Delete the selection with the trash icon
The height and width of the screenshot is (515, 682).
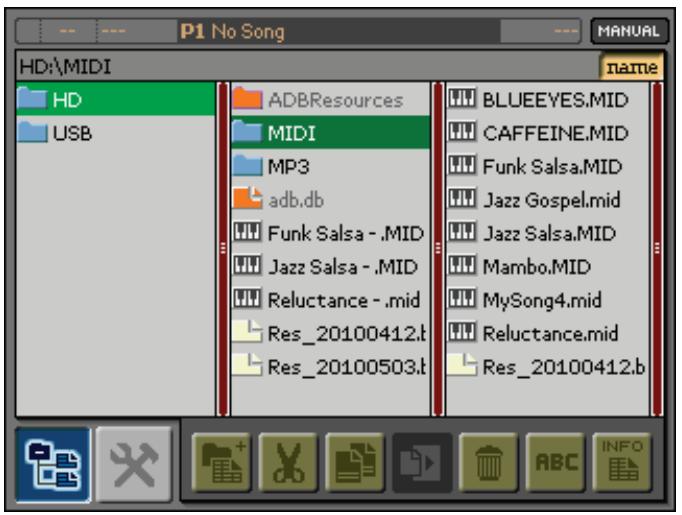488,462
